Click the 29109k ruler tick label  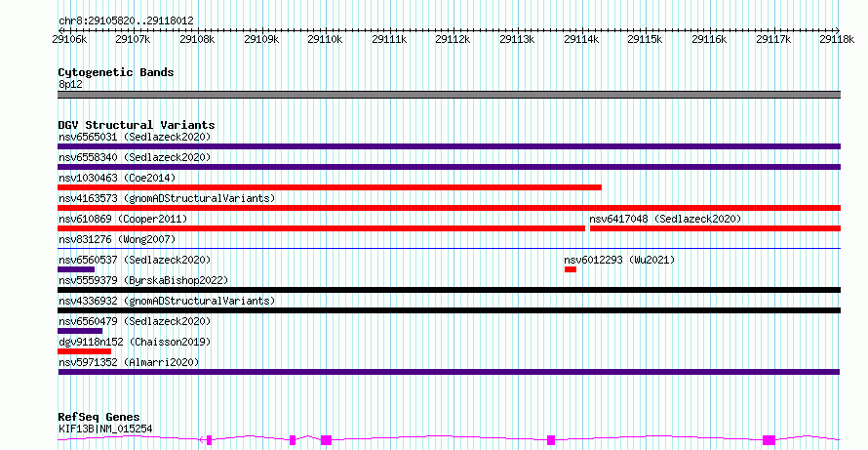click(261, 39)
